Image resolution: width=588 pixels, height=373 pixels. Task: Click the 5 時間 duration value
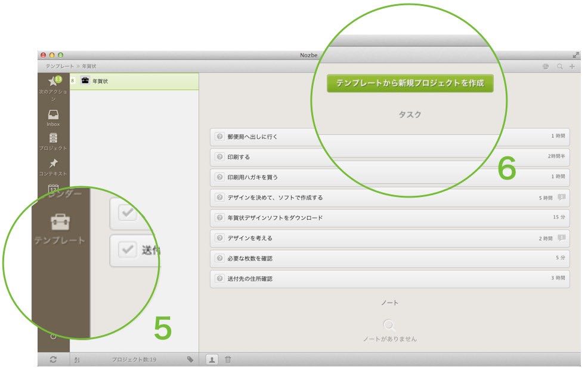(546, 198)
